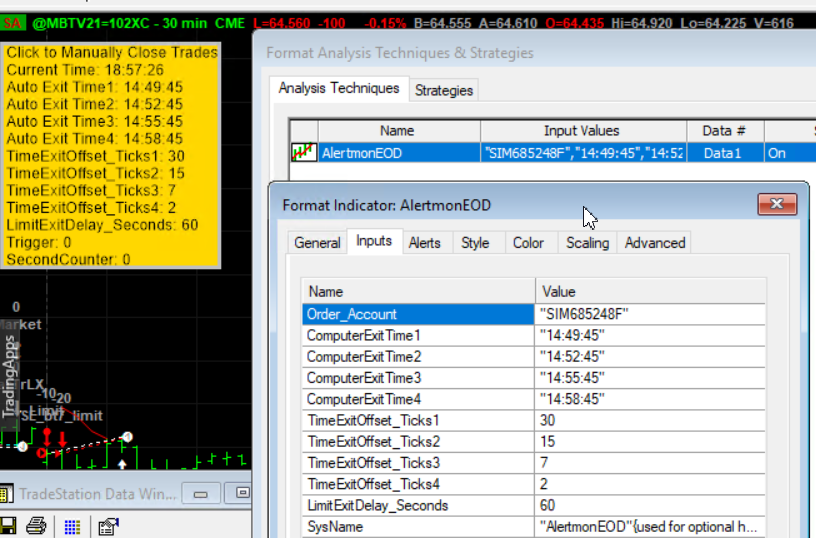816x538 pixels.
Task: Select the Scaling tab
Action: (x=586, y=243)
